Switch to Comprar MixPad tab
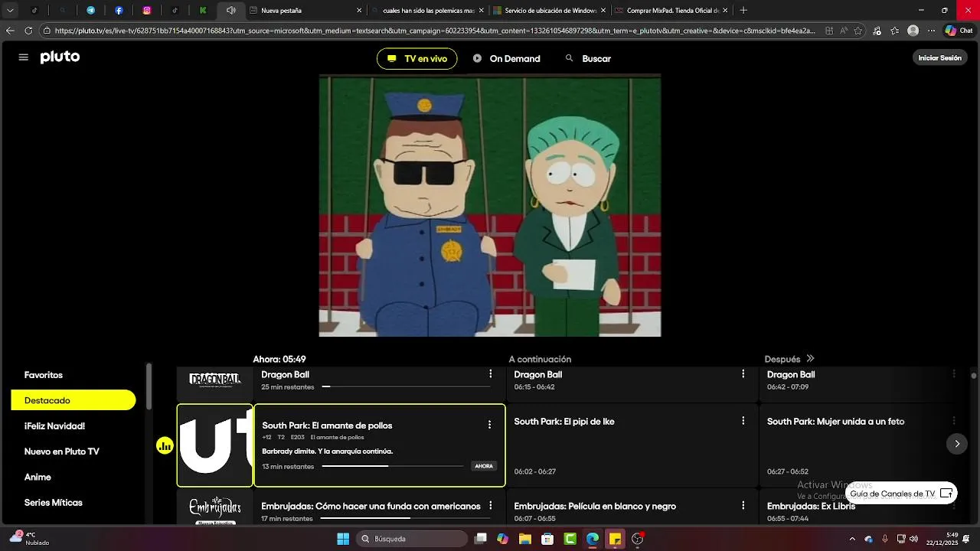The width and height of the screenshot is (980, 551). pyautogui.click(x=671, y=11)
